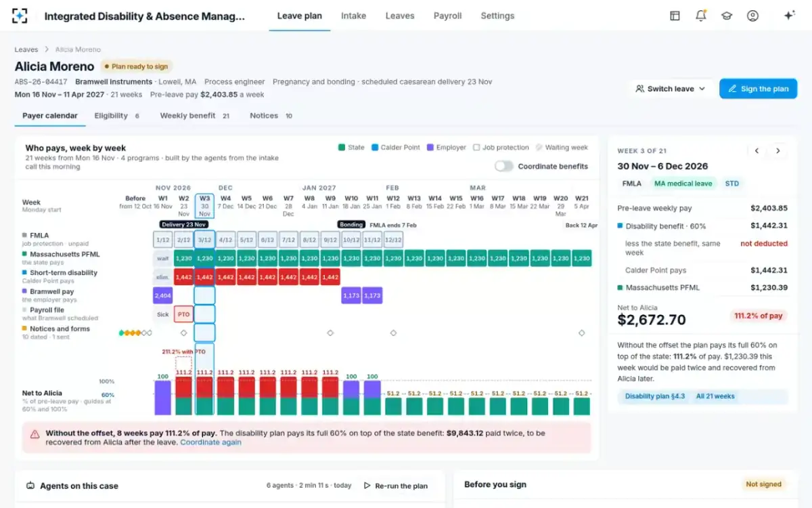The height and width of the screenshot is (508, 812).
Task: Select the notice diamond marker under W2
Action: 183,333
